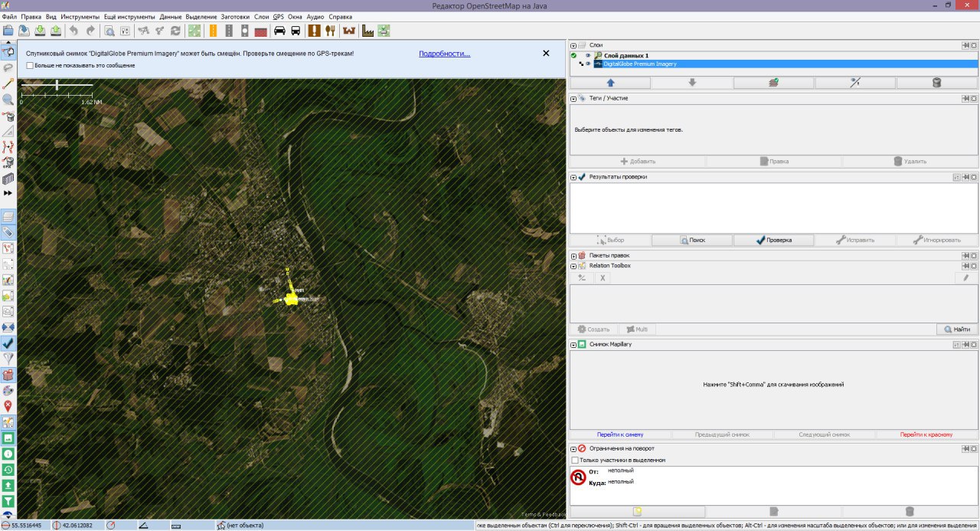Collapse the Снимок Mapillary panel
This screenshot has height=531, width=980.
click(x=573, y=345)
